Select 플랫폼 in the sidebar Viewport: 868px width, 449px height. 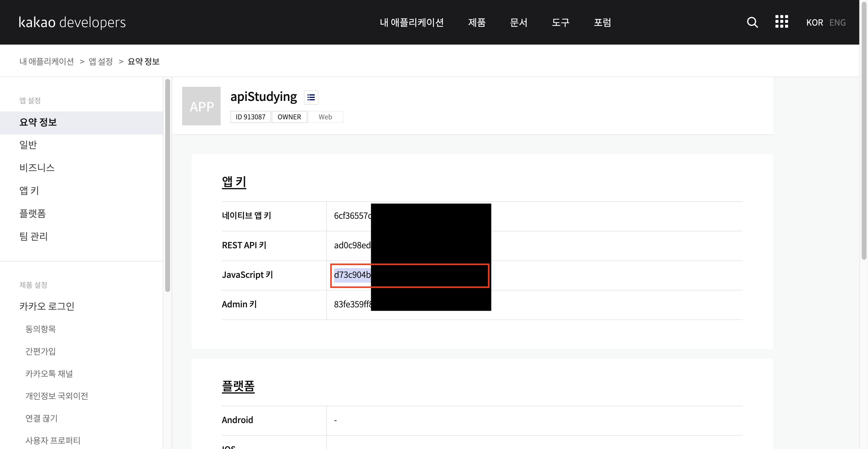coord(33,214)
